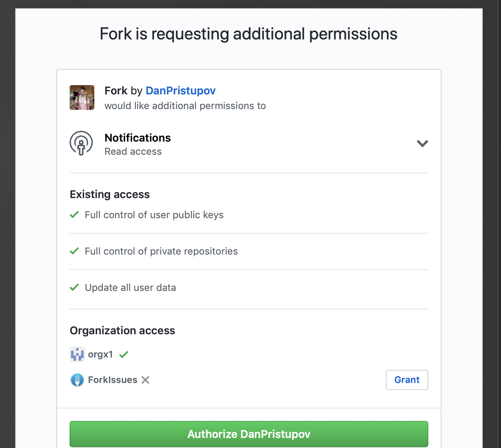Click the checkmark next to 'Full control of user public keys'
The width and height of the screenshot is (501, 448).
click(x=74, y=214)
